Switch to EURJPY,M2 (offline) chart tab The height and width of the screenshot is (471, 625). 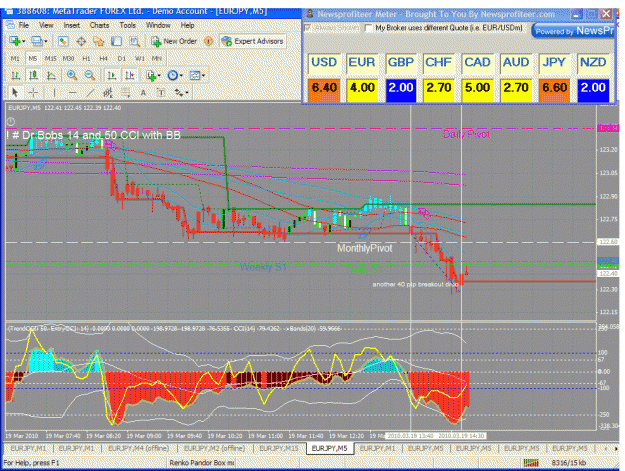tap(214, 449)
